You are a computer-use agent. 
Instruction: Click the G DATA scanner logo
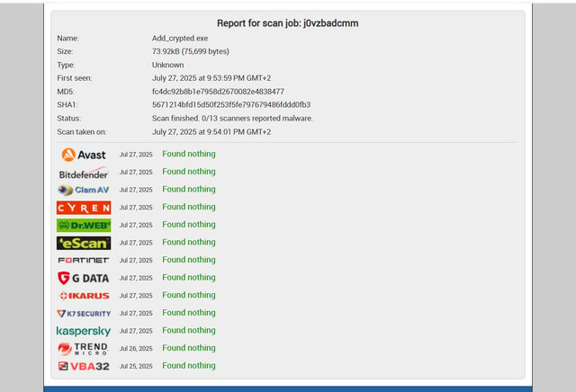pos(84,278)
